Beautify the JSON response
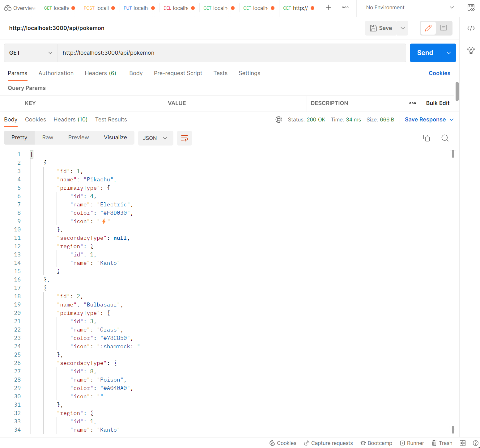Screen dimensions: 480x448 click(x=184, y=138)
